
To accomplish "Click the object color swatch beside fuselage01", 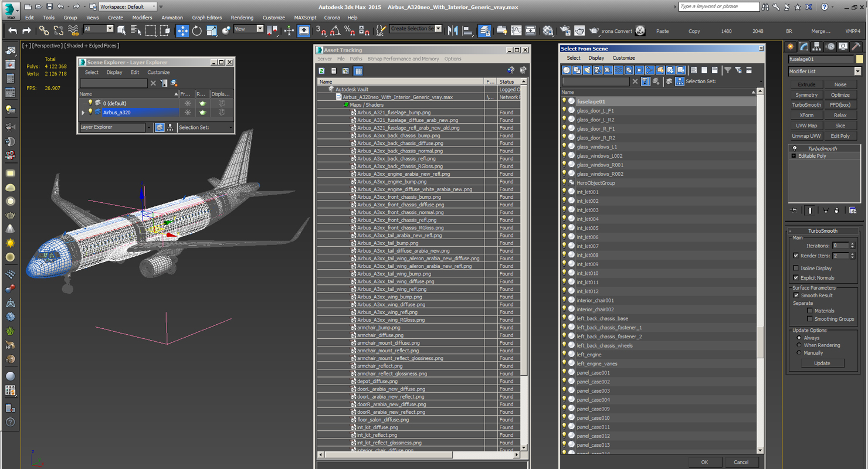I will (859, 59).
